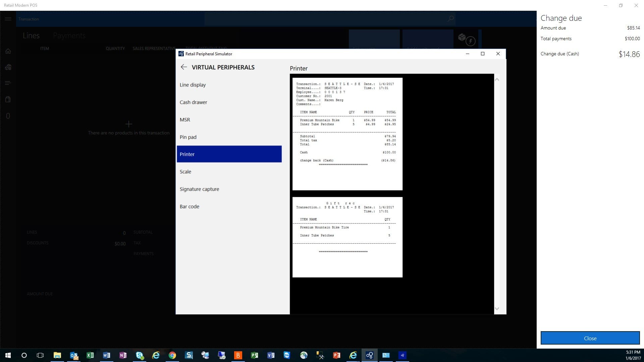Click the gift receipt printout

click(347, 237)
